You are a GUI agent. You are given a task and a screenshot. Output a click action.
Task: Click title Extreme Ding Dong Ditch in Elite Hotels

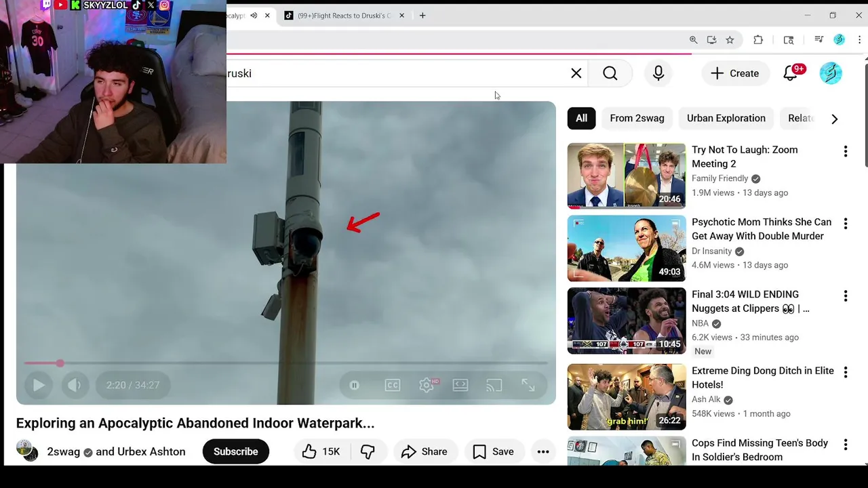click(x=763, y=378)
